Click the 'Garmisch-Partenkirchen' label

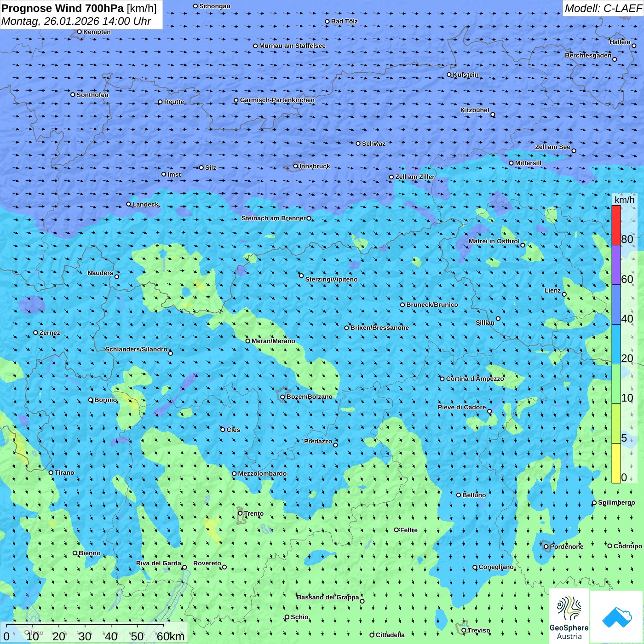[277, 100]
